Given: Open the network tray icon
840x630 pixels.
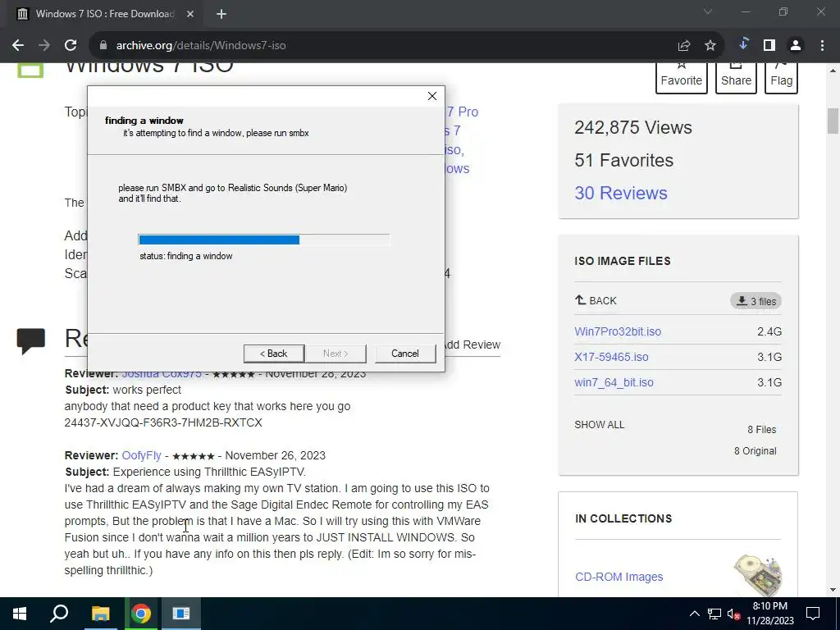Looking at the screenshot, I should [x=714, y=614].
